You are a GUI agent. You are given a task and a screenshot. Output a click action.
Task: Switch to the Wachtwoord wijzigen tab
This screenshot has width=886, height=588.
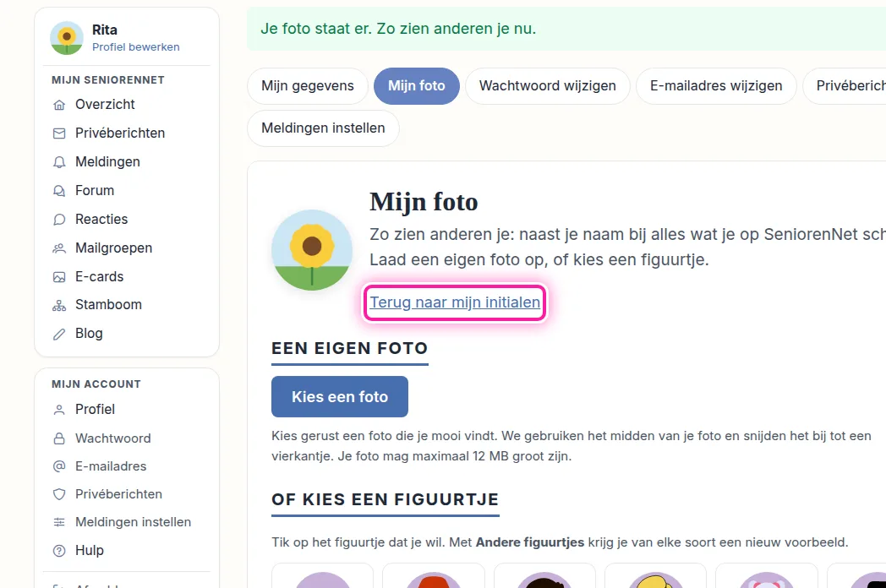point(548,86)
